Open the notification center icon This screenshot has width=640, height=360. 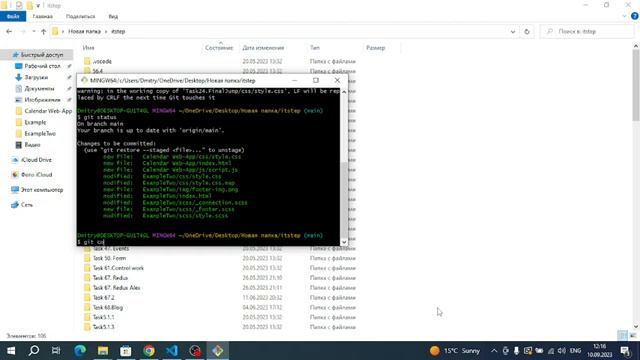[625, 351]
